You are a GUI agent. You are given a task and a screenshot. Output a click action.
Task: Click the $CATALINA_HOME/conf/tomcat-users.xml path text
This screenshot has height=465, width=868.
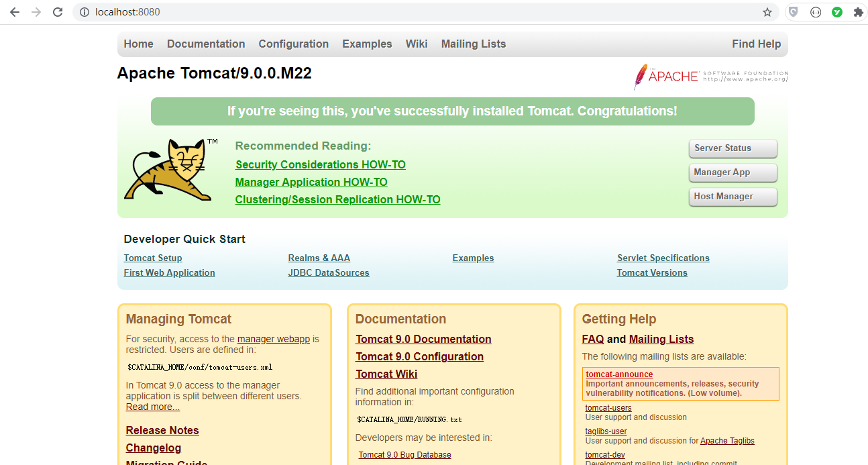pos(200,367)
